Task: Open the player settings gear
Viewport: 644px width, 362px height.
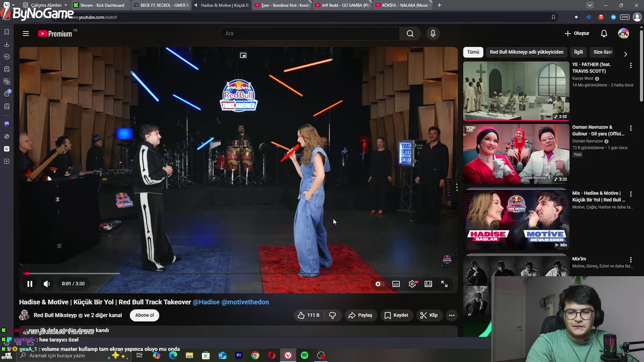Action: 412,284
